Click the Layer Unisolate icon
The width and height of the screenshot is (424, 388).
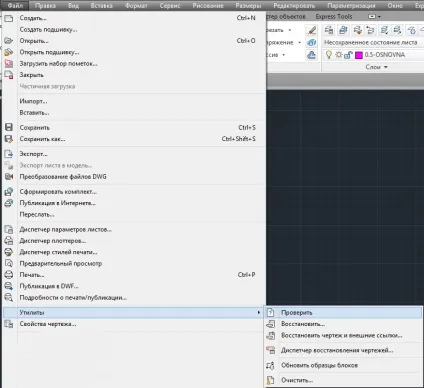coord(397,30)
